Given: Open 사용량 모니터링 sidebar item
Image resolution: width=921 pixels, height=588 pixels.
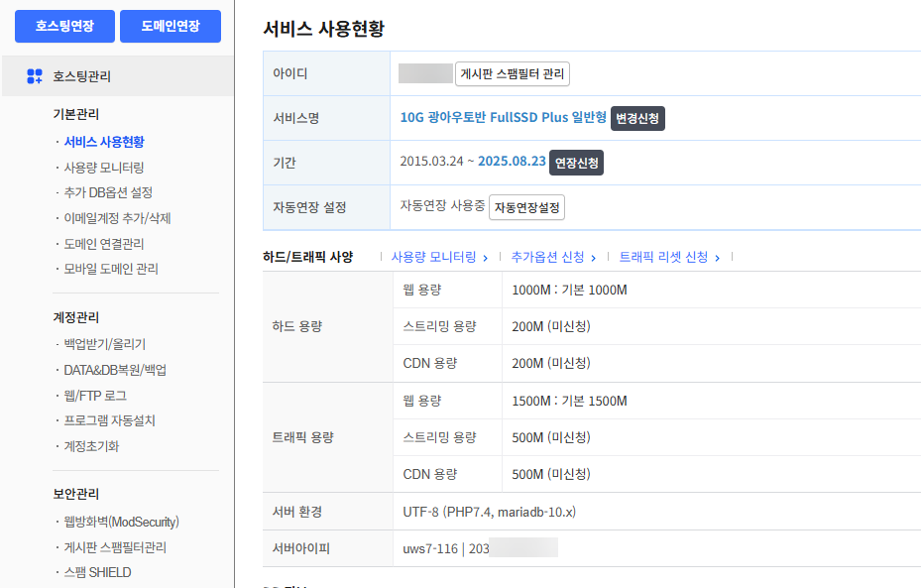Looking at the screenshot, I should pos(104,168).
